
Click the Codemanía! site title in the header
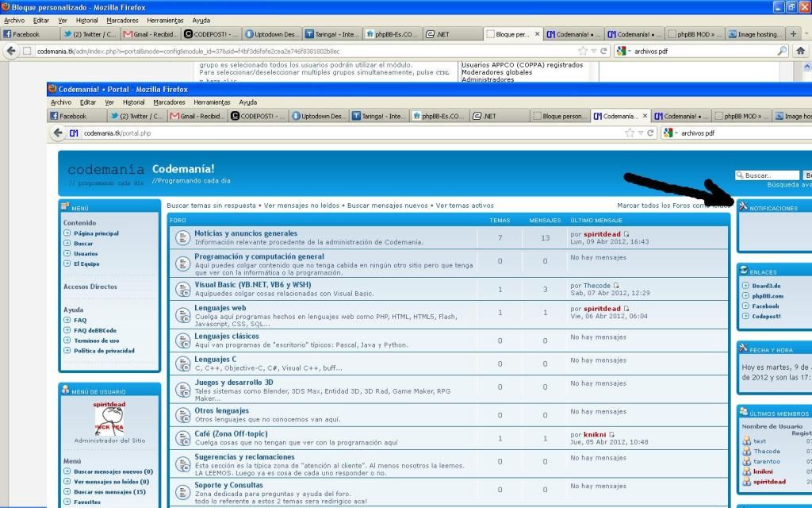(x=183, y=168)
